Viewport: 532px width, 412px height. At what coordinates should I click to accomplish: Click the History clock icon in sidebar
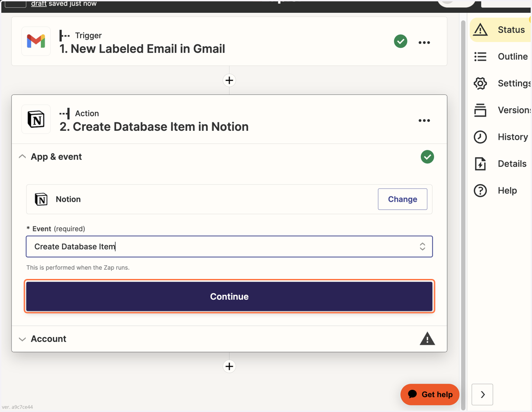(x=481, y=137)
